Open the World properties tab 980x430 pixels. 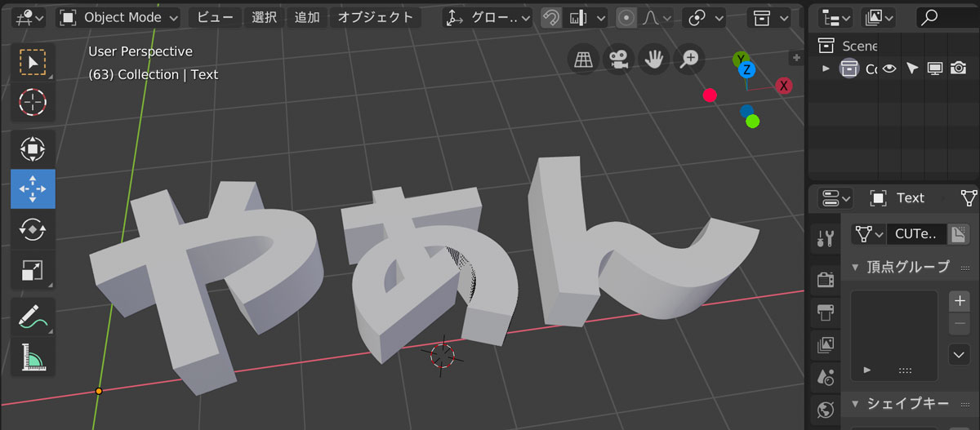coord(826,410)
